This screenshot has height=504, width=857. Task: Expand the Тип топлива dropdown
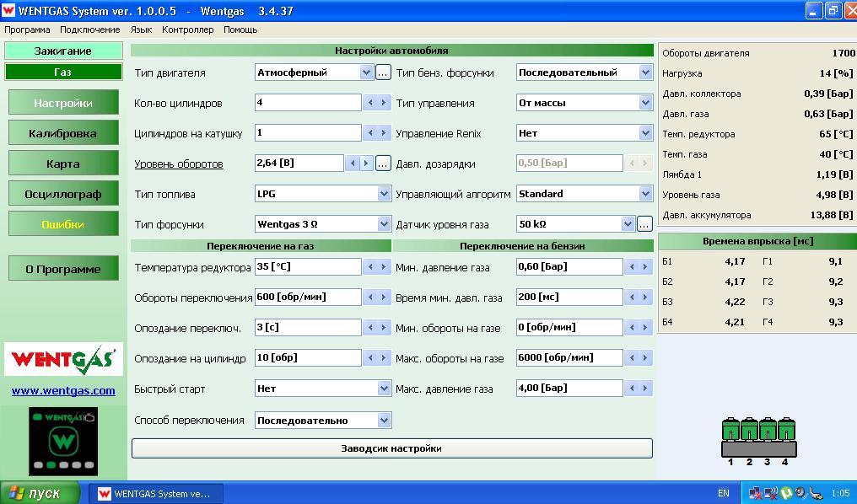(384, 194)
